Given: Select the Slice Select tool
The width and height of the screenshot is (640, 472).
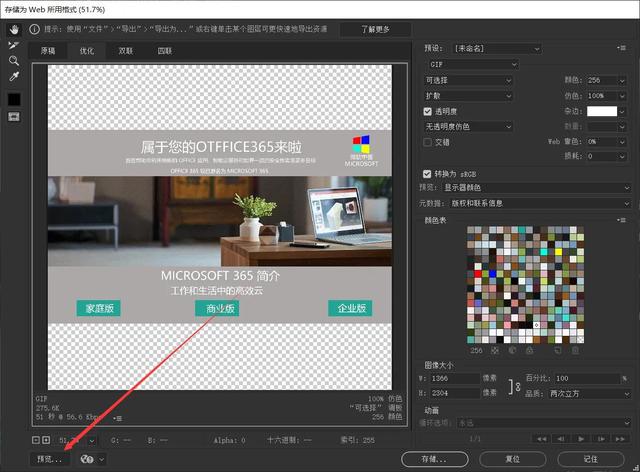Looking at the screenshot, I should 14,45.
